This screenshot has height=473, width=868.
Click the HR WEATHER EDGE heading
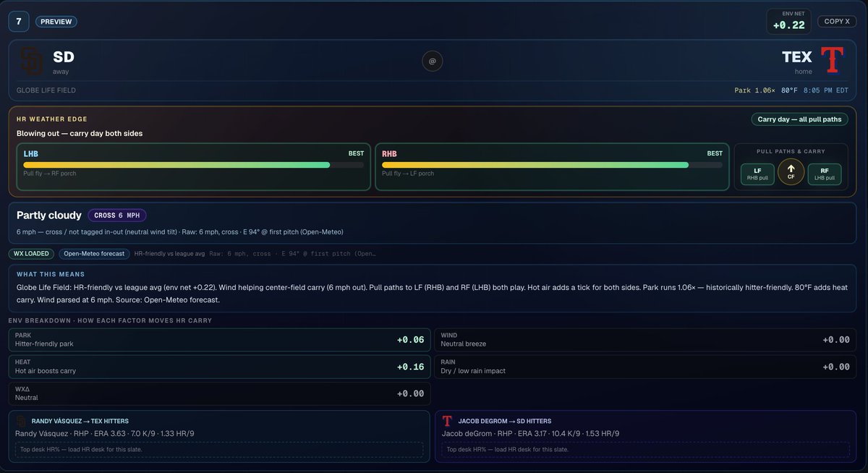coord(52,119)
